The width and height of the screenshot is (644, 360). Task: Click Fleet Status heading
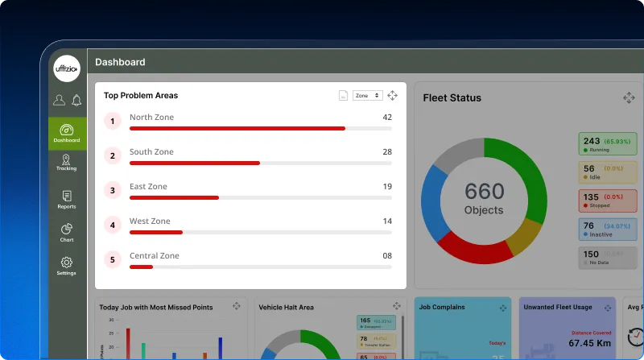[x=452, y=97]
